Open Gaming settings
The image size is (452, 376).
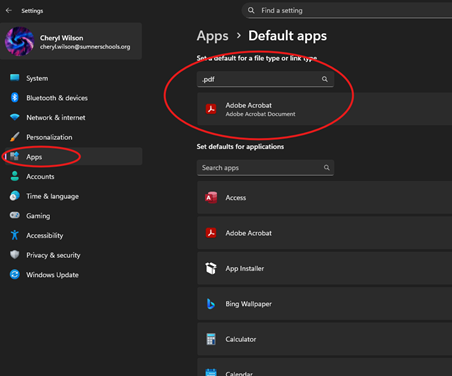(73, 216)
